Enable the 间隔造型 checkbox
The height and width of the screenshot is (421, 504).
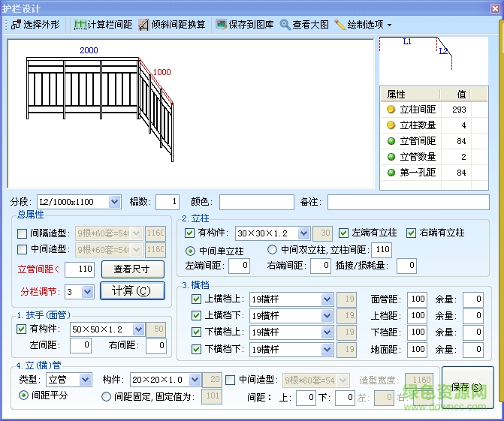[x=23, y=233]
